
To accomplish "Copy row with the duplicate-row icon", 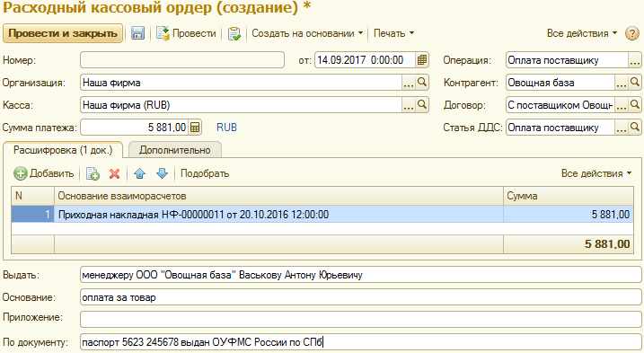I will pyautogui.click(x=93, y=174).
